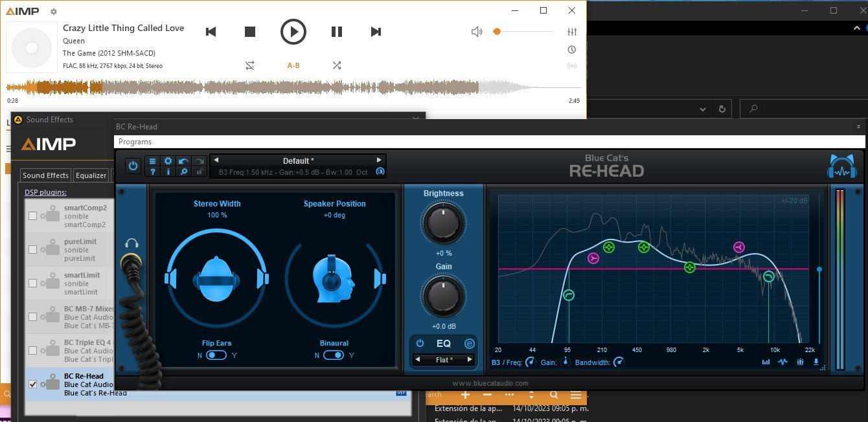Pause playback in AIMP
Viewport: 868px width, 422px height.
(x=336, y=31)
